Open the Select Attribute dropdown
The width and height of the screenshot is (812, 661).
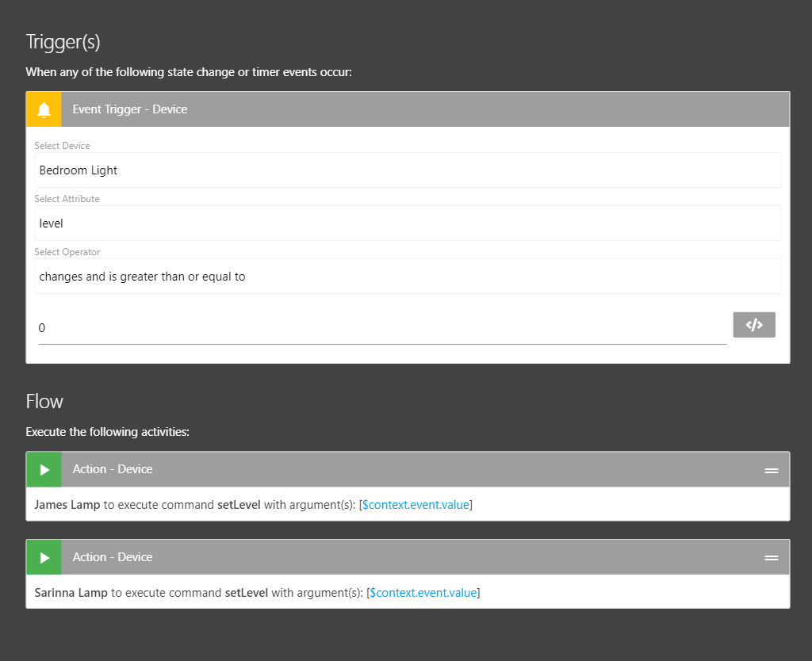(x=408, y=223)
